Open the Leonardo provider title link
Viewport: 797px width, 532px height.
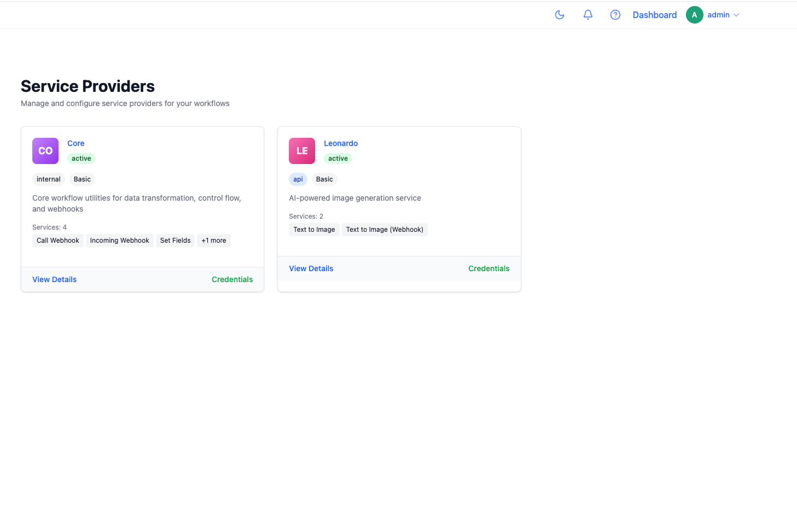pos(341,143)
